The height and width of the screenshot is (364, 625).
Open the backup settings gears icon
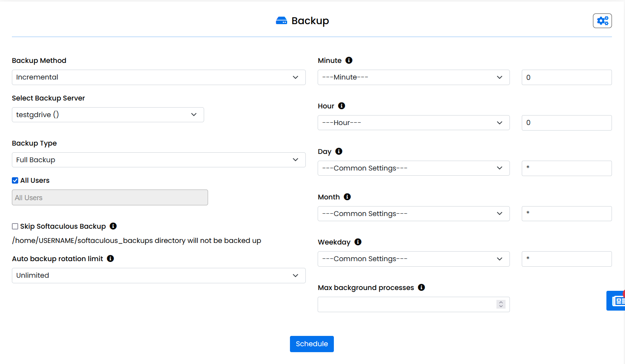(x=602, y=21)
